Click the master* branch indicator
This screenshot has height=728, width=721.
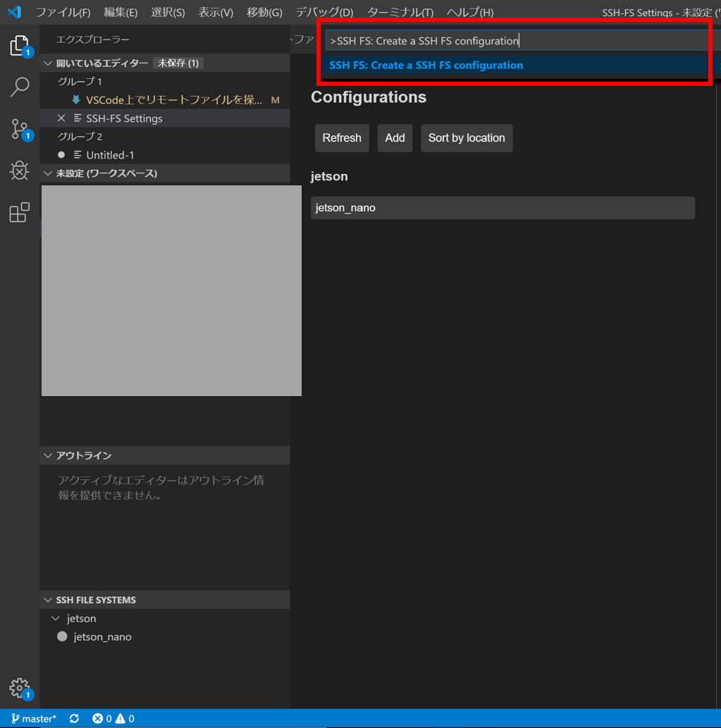[x=33, y=718]
